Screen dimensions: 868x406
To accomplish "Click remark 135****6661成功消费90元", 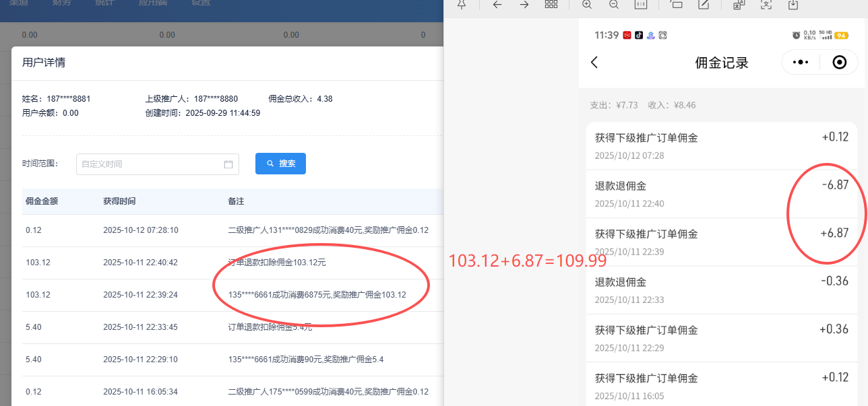I will click(x=307, y=360).
